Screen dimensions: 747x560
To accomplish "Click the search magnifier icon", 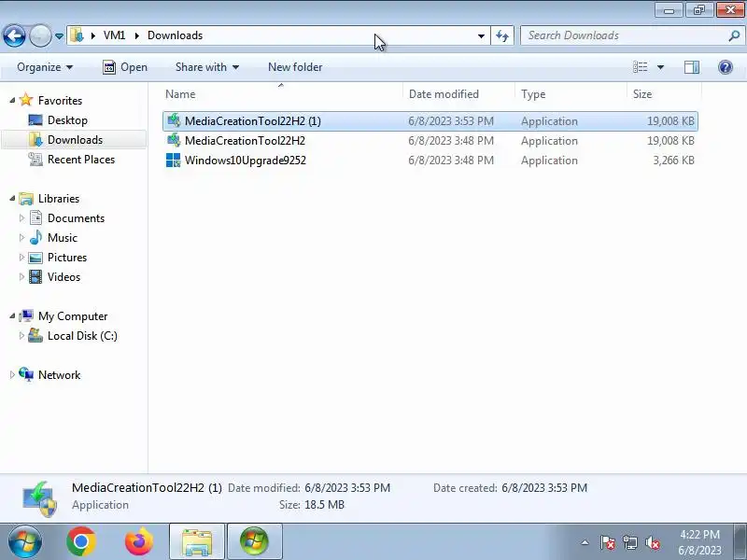I will [x=734, y=35].
